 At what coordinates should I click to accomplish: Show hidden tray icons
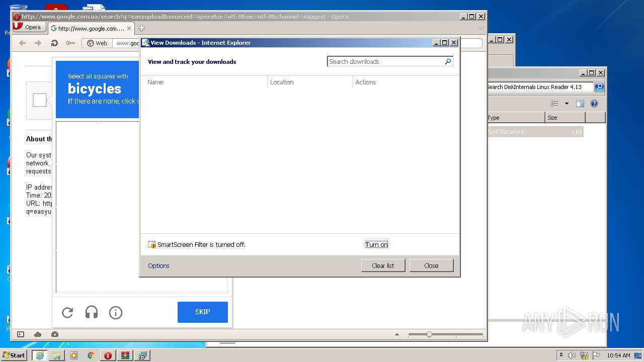point(561,355)
